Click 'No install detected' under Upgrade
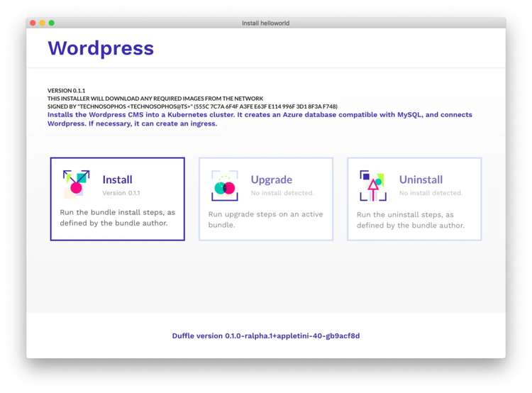532x393 pixels. (282, 193)
